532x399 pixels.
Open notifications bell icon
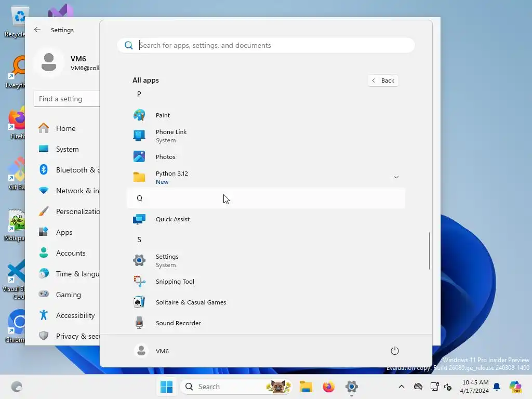pos(497,387)
